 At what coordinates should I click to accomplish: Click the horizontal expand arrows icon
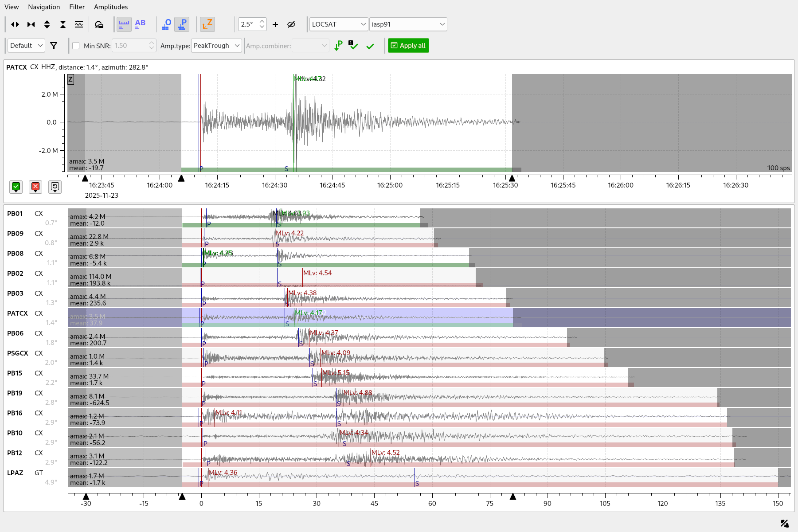[x=15, y=24]
